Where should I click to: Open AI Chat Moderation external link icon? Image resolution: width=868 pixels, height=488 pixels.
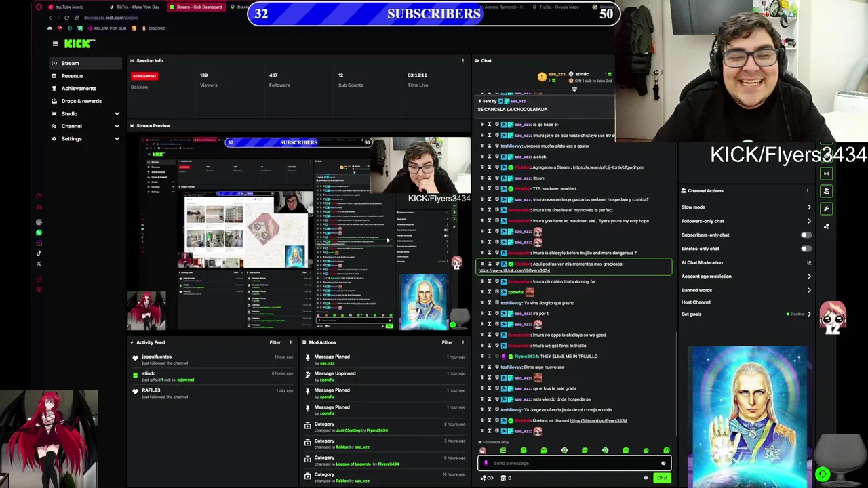pos(808,263)
